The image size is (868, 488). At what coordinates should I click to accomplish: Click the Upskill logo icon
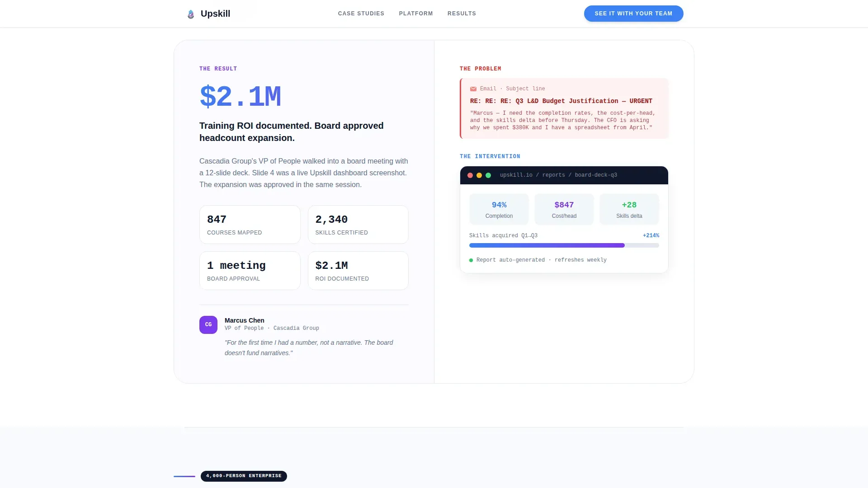click(x=191, y=14)
